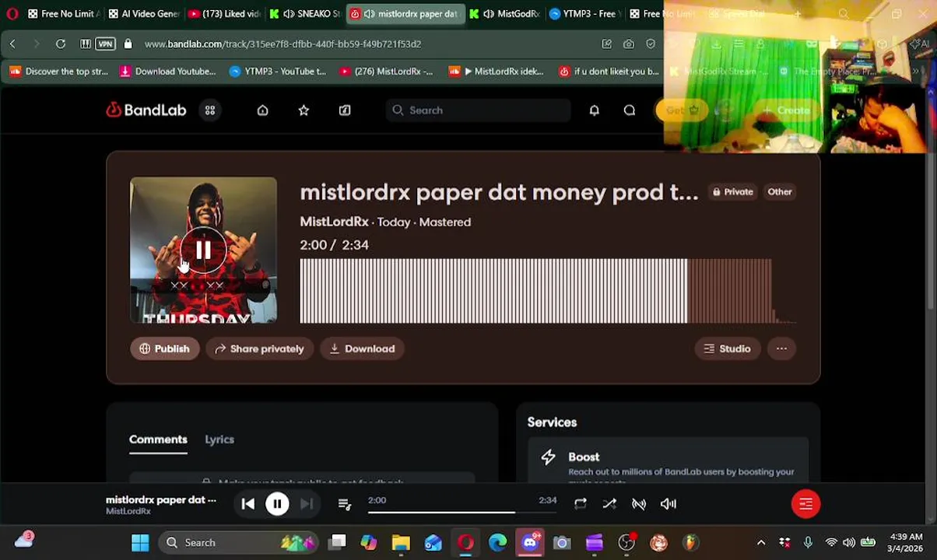Click the Other genre tag
The height and width of the screenshot is (560, 937).
[x=780, y=192]
